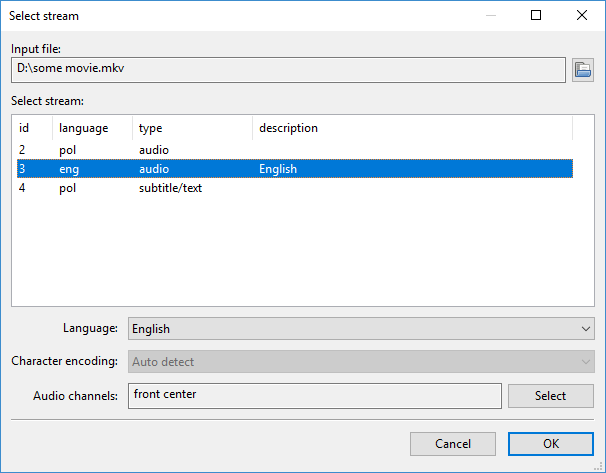Close the Select stream window
Image resolution: width=606 pixels, height=473 pixels.
582,15
